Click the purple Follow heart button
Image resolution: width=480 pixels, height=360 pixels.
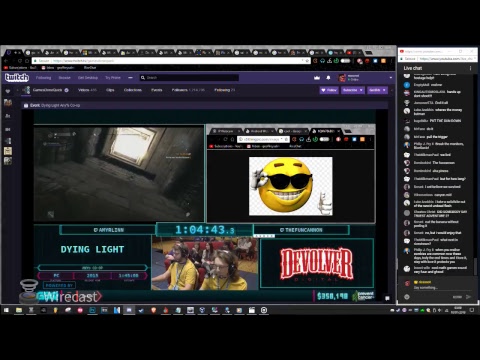point(329,90)
